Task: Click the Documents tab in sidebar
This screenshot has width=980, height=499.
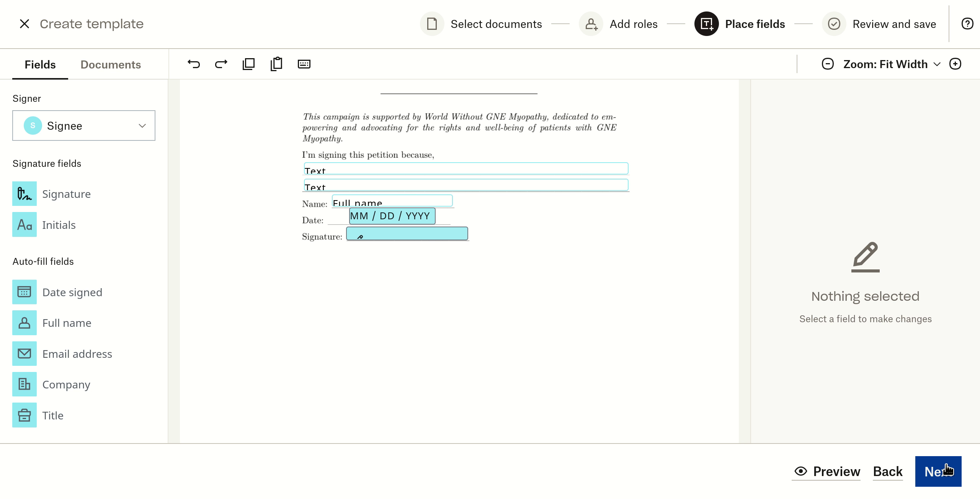Action: 111,64
